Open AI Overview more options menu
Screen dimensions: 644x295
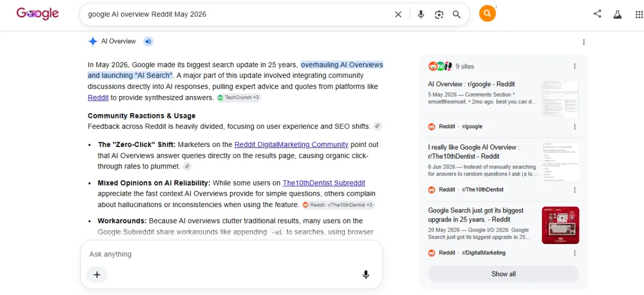tap(584, 42)
